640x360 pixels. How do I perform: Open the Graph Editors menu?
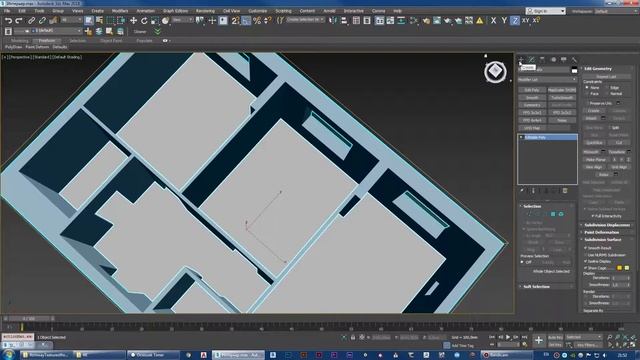pos(176,11)
